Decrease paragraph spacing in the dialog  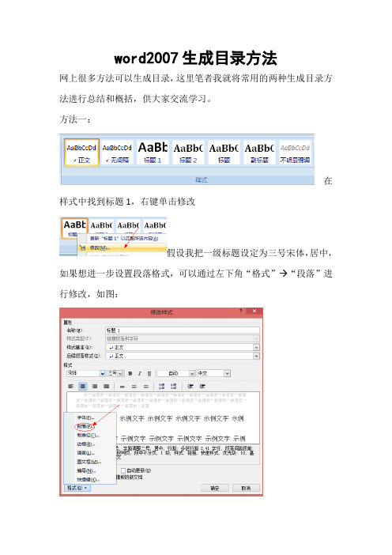point(173,386)
